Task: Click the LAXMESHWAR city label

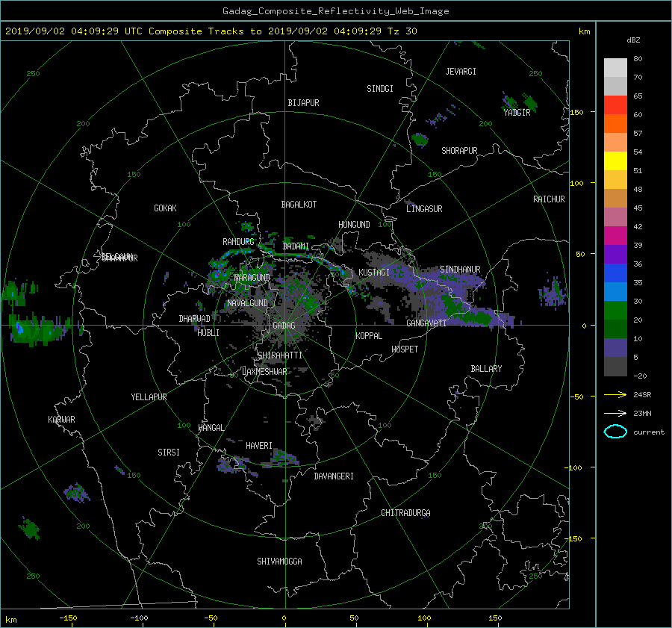Action: [x=264, y=372]
